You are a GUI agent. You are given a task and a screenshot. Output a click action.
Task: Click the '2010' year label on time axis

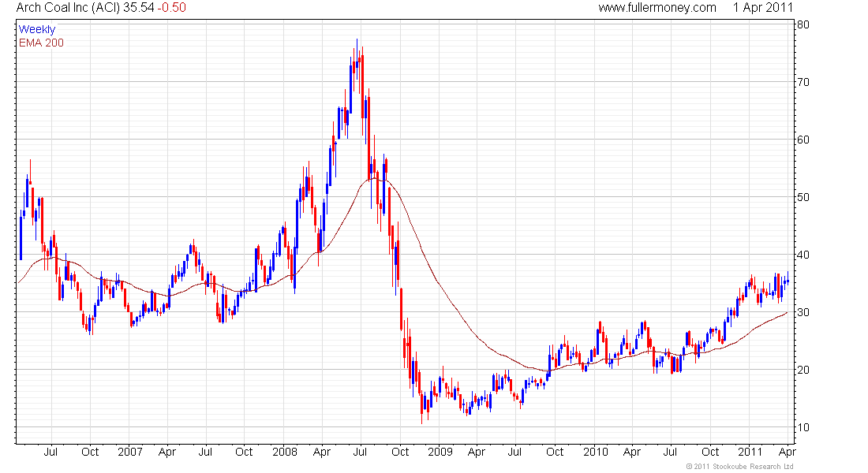pyautogui.click(x=596, y=452)
